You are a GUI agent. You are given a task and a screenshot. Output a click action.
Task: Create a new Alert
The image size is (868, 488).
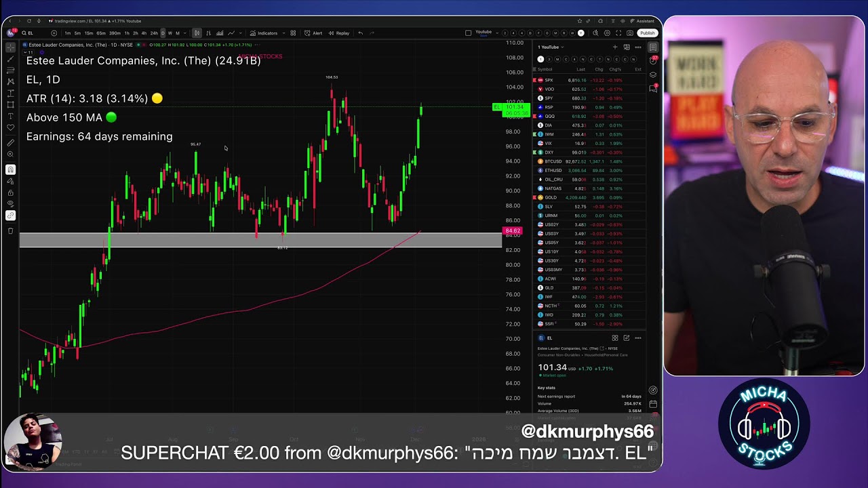(313, 33)
